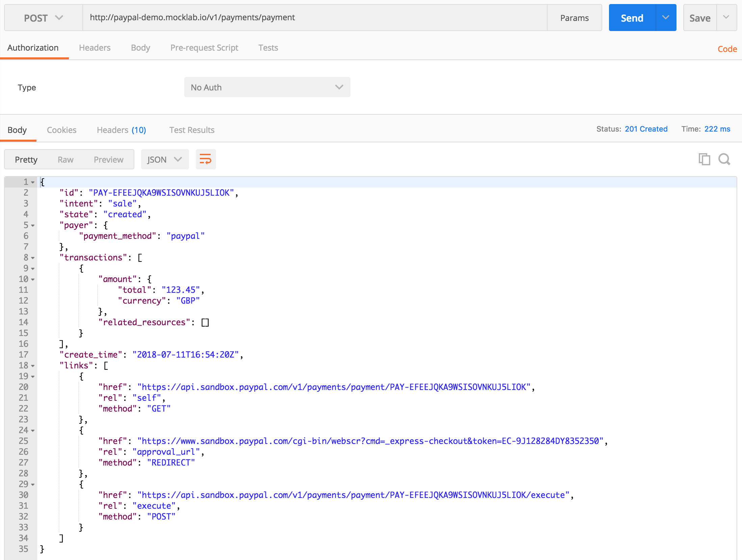742x560 pixels.
Task: Open the Params panel for the request
Action: tap(574, 18)
